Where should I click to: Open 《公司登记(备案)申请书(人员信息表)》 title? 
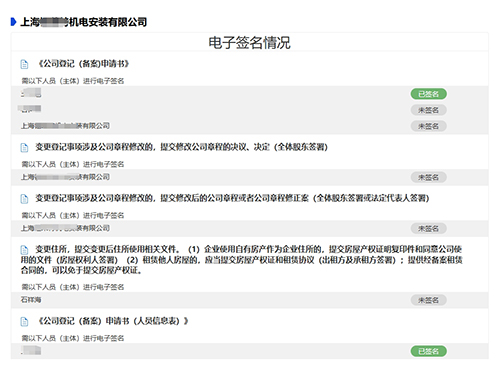click(x=113, y=321)
